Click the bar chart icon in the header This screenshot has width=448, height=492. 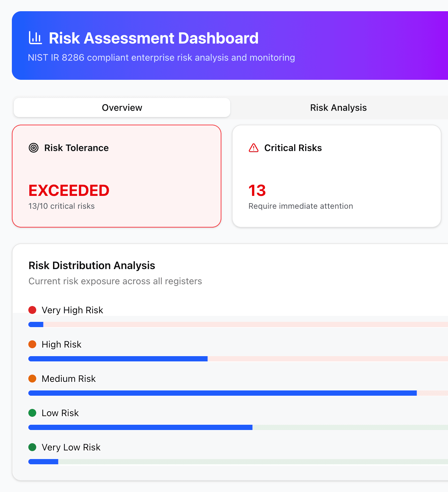[x=35, y=38]
